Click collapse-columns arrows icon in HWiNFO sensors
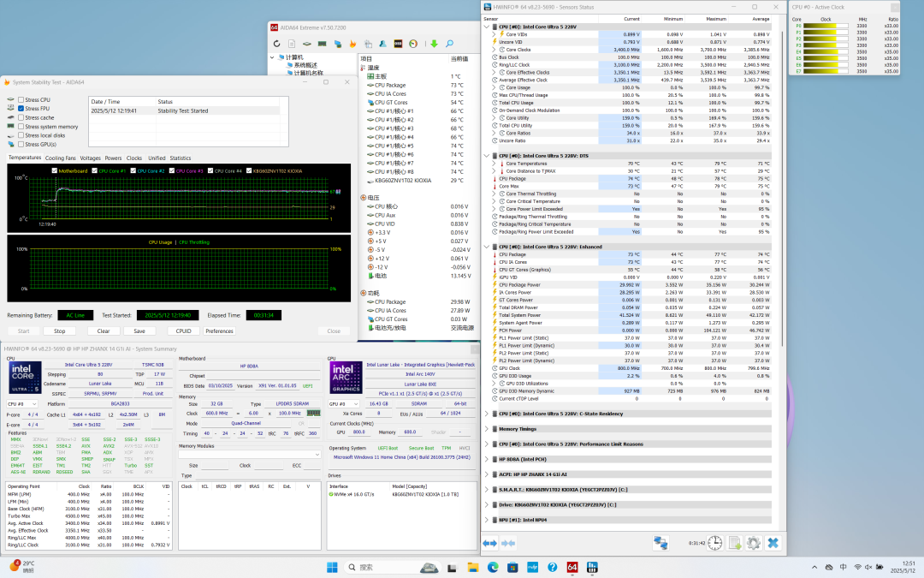This screenshot has width=924, height=578. 508,543
